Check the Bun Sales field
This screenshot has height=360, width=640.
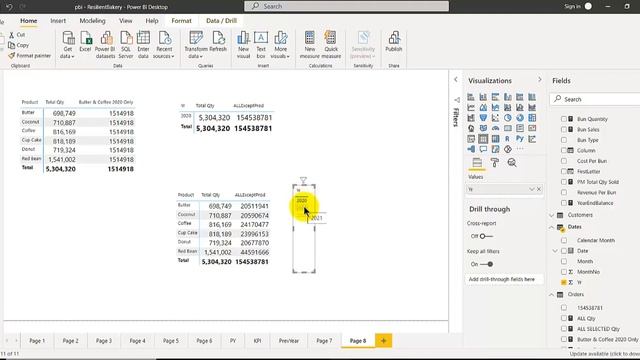tap(564, 129)
